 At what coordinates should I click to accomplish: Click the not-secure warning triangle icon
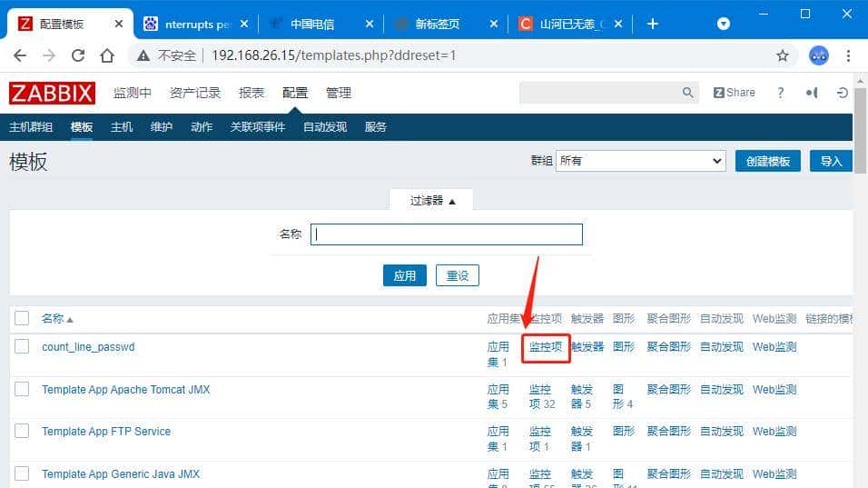click(143, 55)
